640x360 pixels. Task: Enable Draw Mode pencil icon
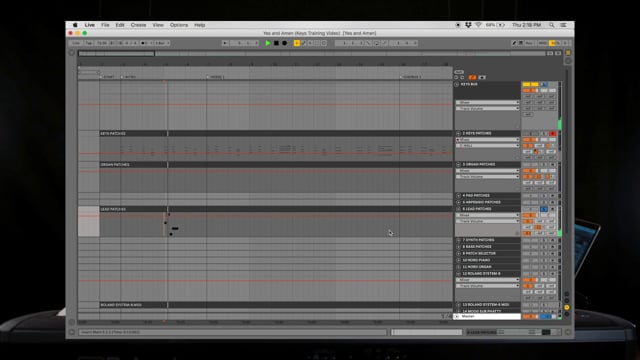pyautogui.click(x=514, y=43)
